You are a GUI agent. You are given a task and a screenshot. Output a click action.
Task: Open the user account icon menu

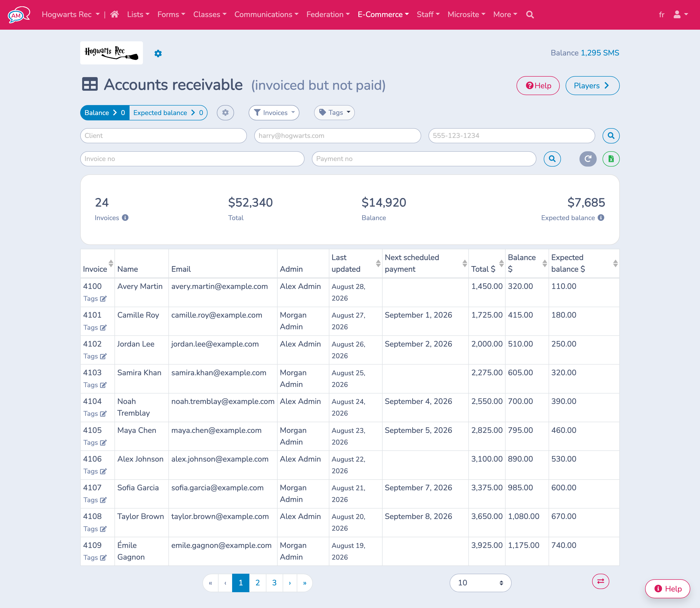point(680,14)
